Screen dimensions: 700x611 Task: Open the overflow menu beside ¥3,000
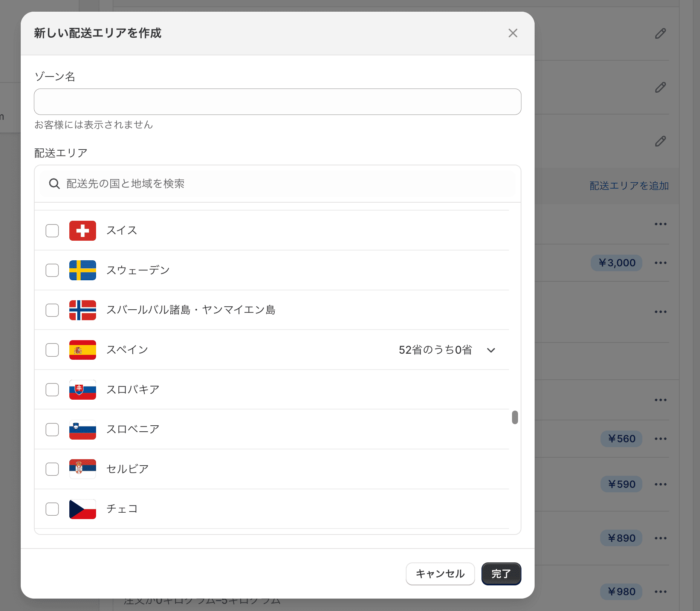(x=660, y=263)
